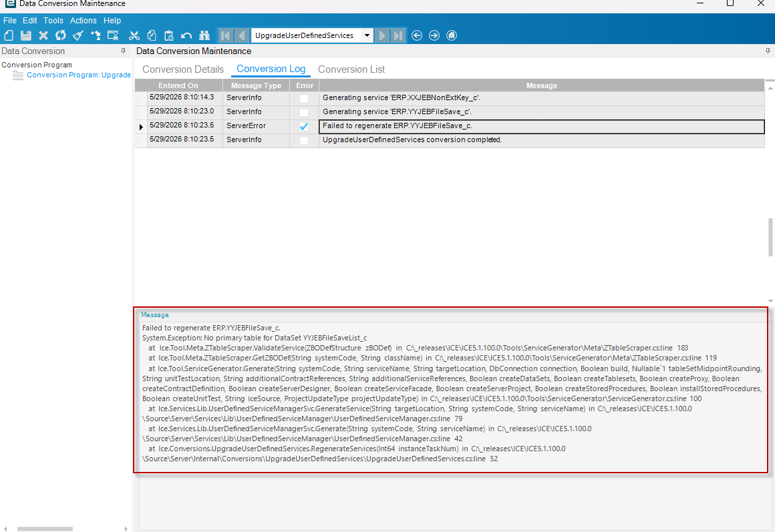The height and width of the screenshot is (532, 775).
Task: Pin the Data Conversion tree panel
Action: click(x=123, y=51)
